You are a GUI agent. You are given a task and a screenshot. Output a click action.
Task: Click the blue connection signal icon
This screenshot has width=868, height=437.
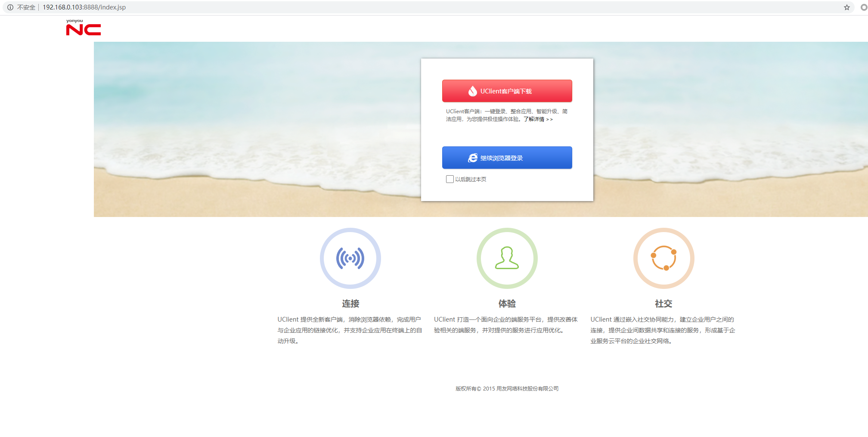point(350,258)
